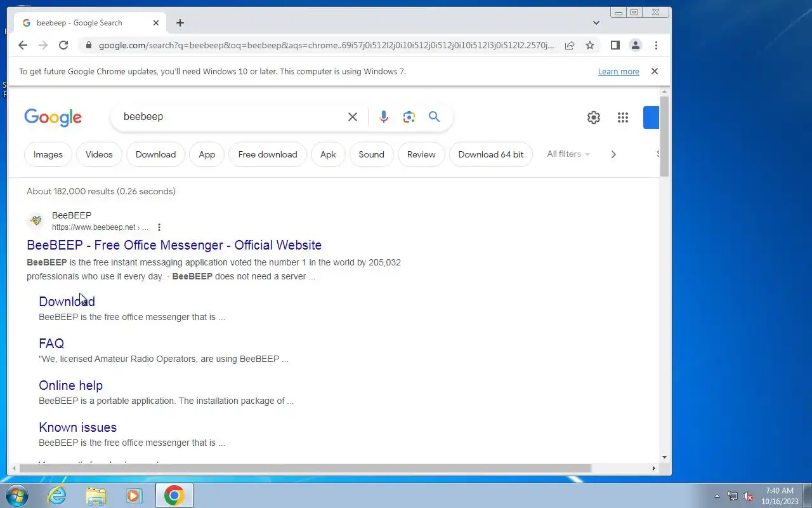
Task: Click the www.beebeep.net URL text
Action: click(x=94, y=227)
